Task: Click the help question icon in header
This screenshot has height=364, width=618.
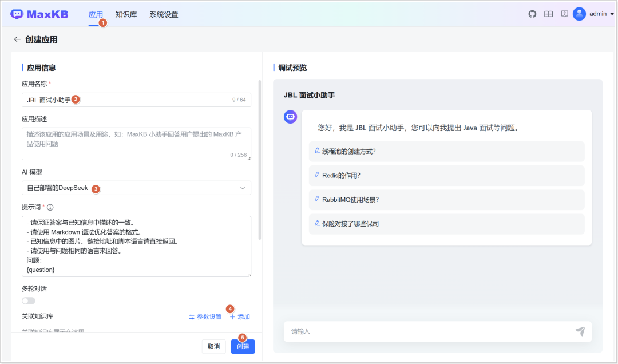Action: click(564, 14)
